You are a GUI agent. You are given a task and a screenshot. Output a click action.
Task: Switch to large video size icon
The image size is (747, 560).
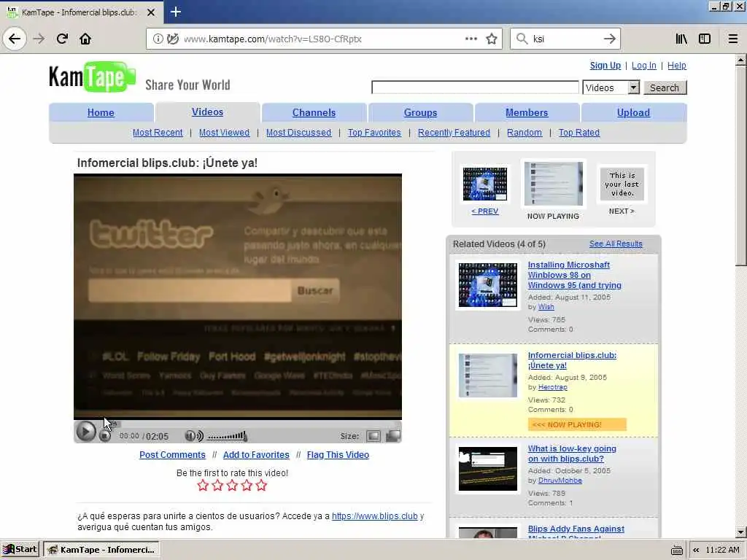point(393,436)
